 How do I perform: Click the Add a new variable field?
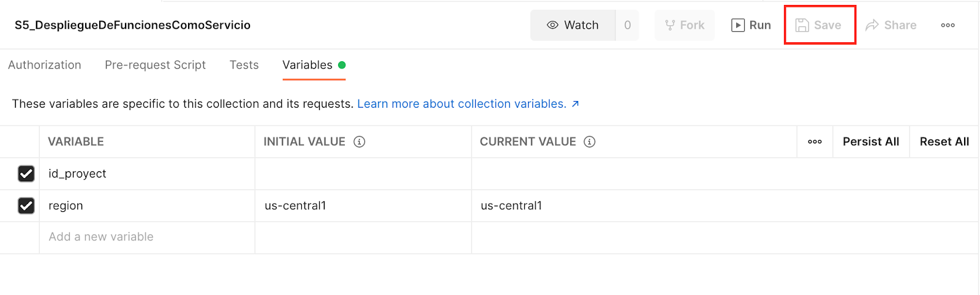point(147,237)
